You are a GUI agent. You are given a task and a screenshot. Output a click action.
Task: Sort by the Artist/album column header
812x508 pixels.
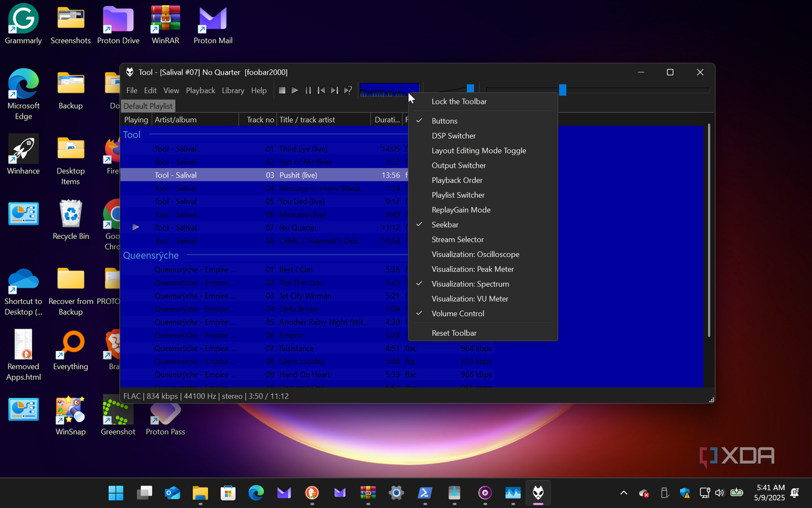195,120
